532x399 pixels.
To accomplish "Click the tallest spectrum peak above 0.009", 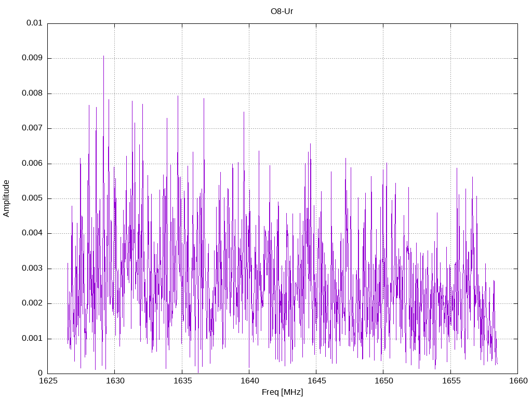I will [x=104, y=57].
